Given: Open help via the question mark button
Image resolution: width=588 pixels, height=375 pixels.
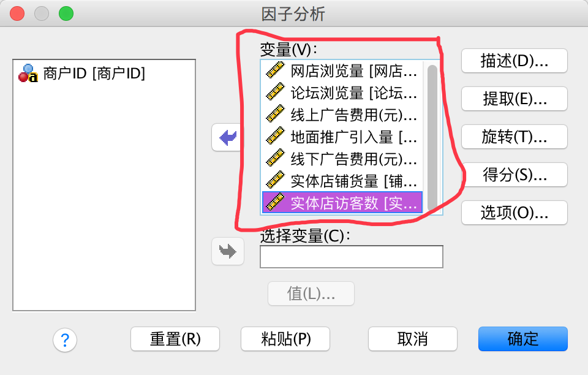Looking at the screenshot, I should [65, 340].
